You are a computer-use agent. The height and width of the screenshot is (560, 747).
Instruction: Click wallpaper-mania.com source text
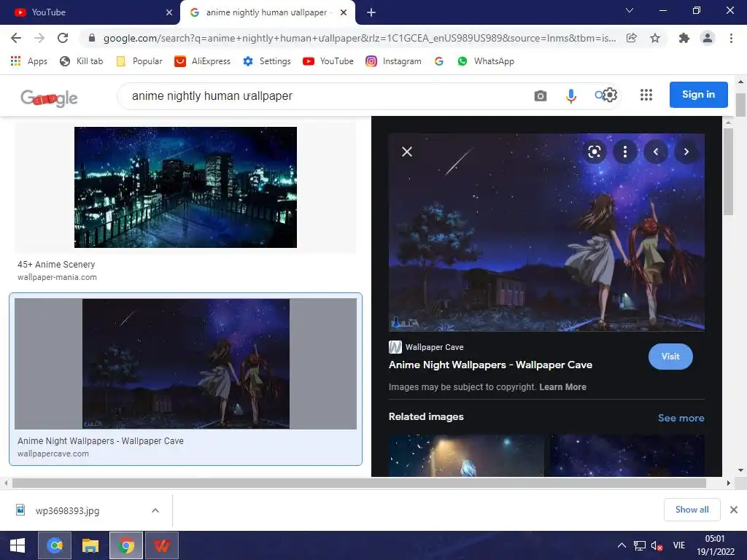[57, 277]
